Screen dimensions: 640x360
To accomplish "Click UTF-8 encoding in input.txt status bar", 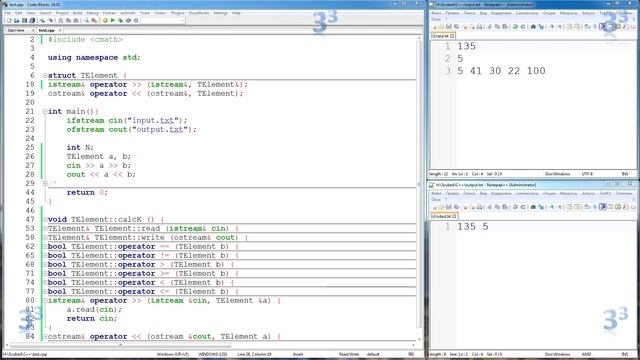I will (x=587, y=174).
